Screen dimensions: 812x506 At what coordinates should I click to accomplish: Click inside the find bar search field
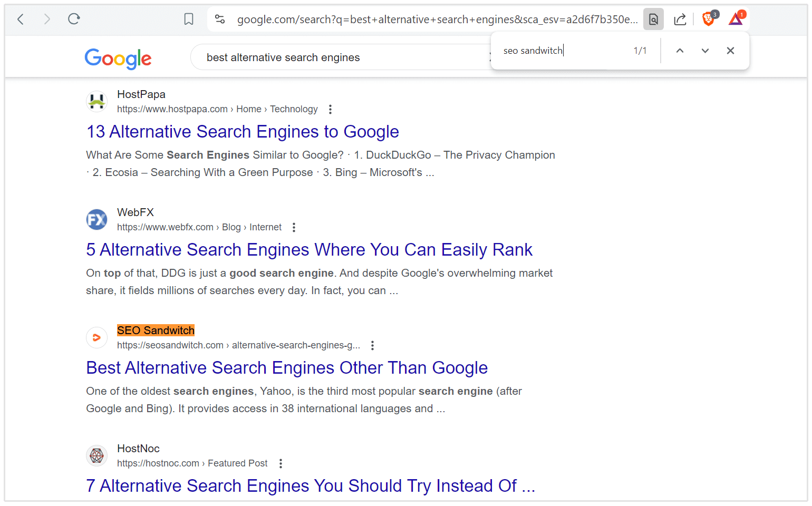[559, 50]
